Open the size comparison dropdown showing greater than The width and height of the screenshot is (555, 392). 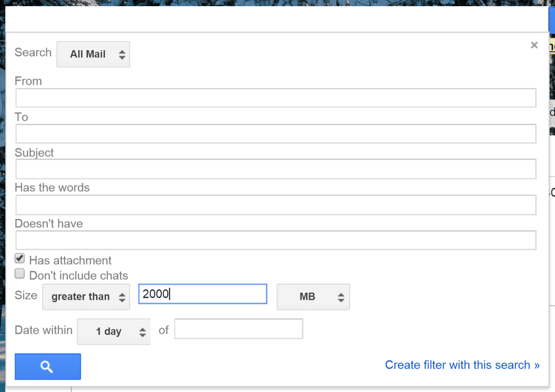(85, 297)
